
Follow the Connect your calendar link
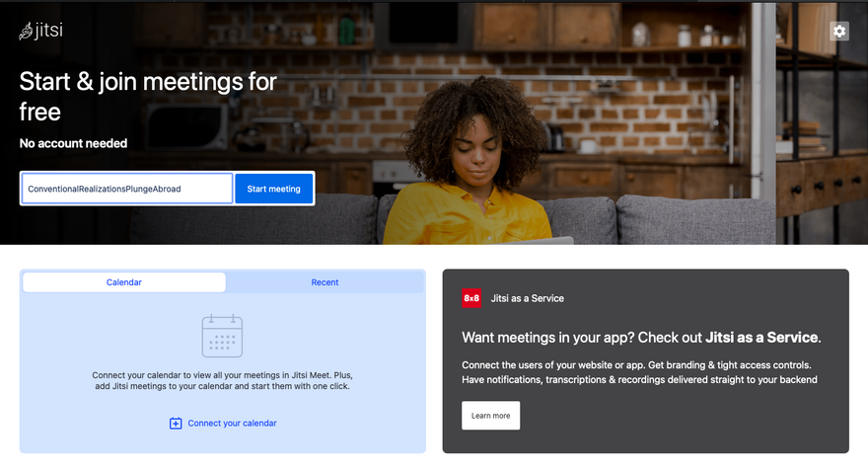coord(232,423)
